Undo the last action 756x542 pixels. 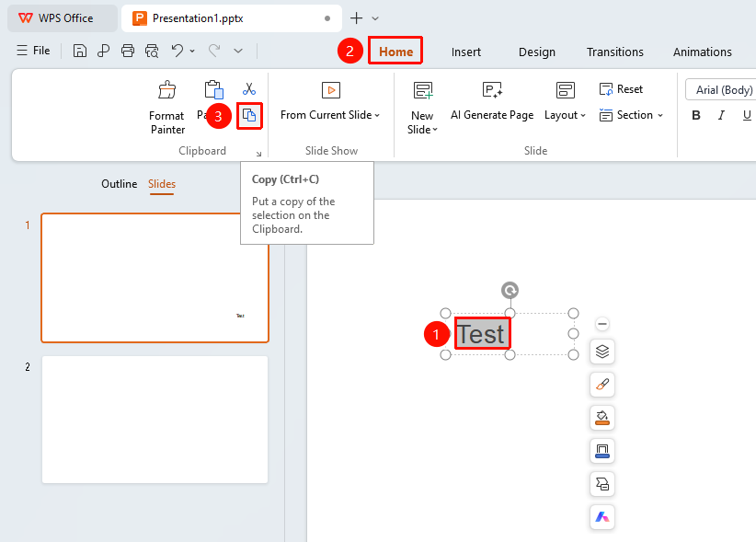(x=177, y=51)
